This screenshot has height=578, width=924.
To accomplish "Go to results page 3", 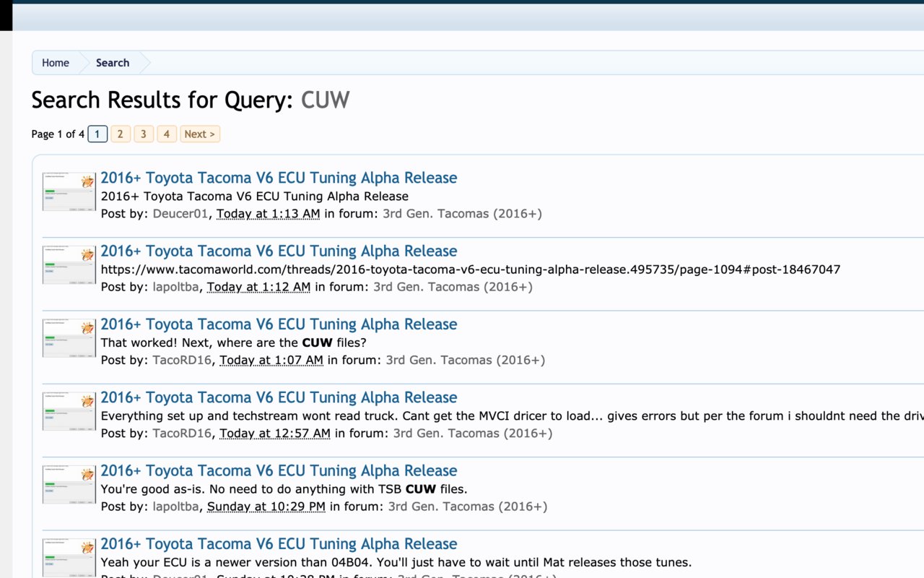I will tap(144, 134).
